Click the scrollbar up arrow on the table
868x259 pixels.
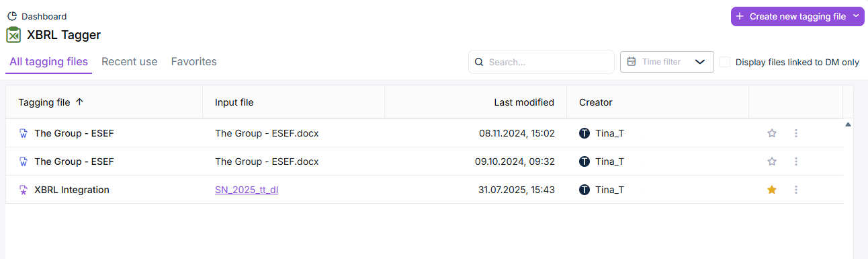pos(848,124)
